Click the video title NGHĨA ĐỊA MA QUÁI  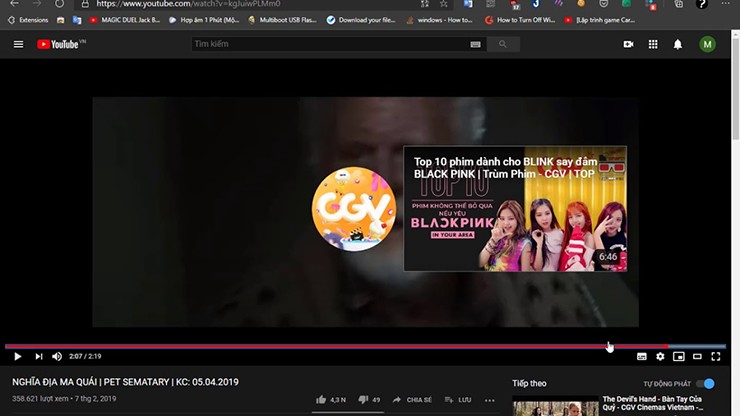(126, 382)
